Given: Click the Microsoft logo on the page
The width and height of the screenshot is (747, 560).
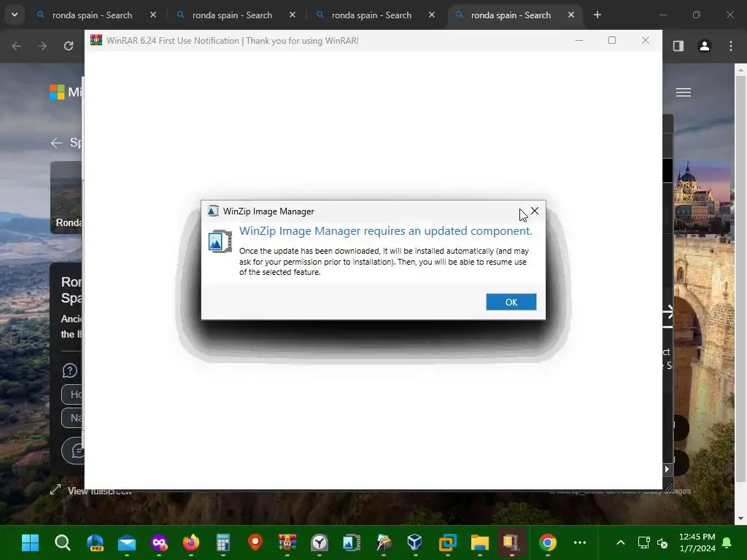Looking at the screenshot, I should tap(57, 92).
